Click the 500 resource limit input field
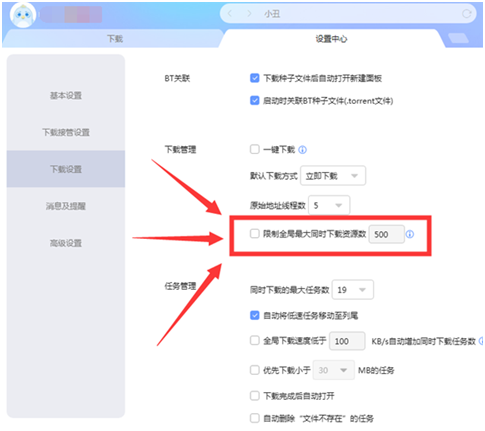Screen dimensions: 485x431 pyautogui.click(x=386, y=234)
